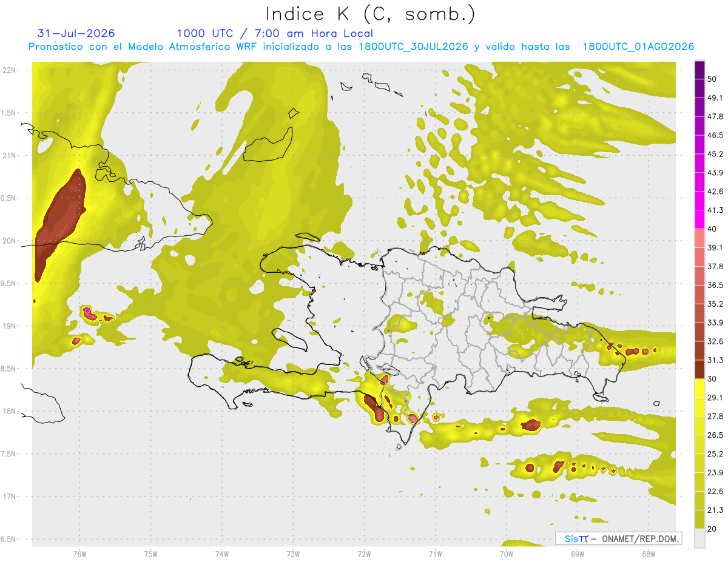The width and height of the screenshot is (728, 562).
Task: Click the colorbar value 27.8
Action: (715, 416)
